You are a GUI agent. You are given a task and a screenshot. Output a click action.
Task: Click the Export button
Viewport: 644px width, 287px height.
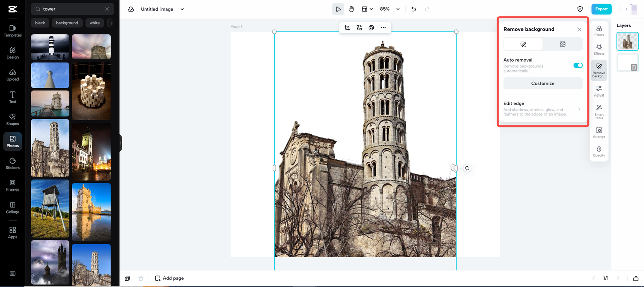601,9
